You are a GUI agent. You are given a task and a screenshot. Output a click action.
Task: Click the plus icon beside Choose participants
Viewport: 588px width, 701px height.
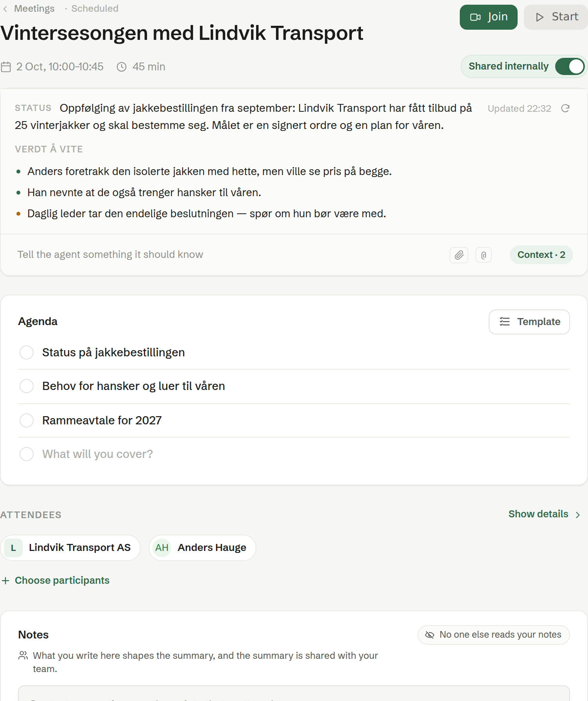[x=5, y=581]
